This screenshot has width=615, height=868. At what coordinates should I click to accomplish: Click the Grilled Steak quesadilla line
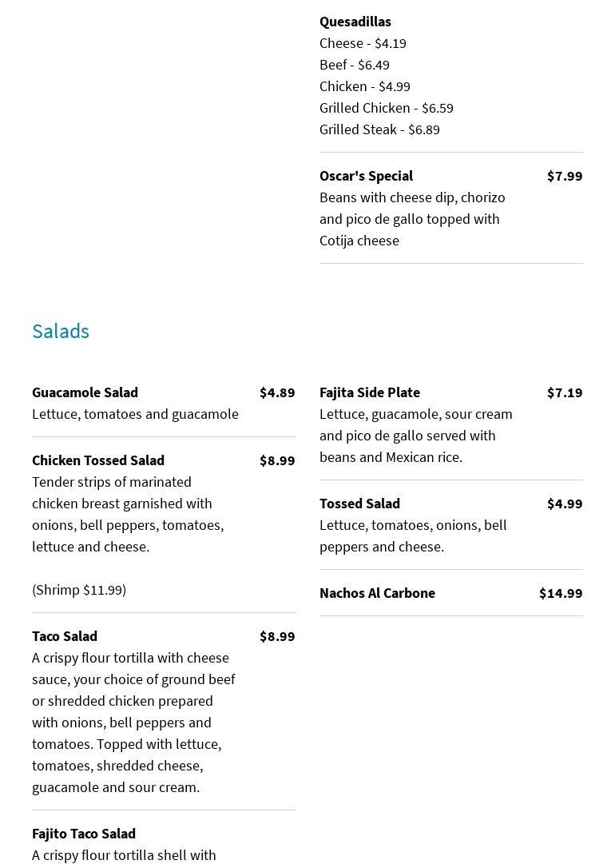point(379,129)
